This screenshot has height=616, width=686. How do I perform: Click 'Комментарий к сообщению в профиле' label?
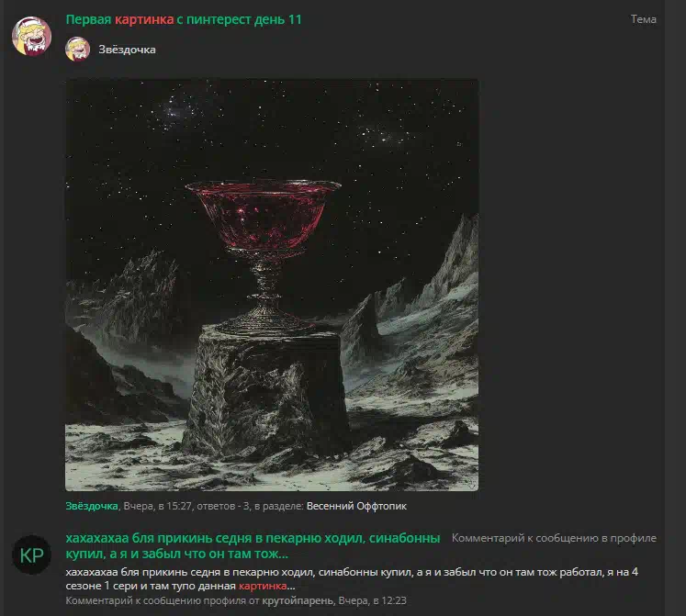point(554,538)
